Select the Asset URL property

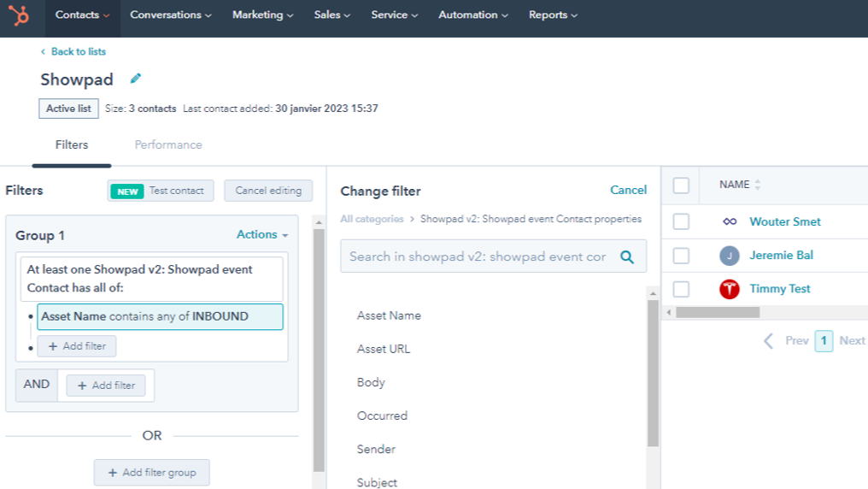pos(383,349)
